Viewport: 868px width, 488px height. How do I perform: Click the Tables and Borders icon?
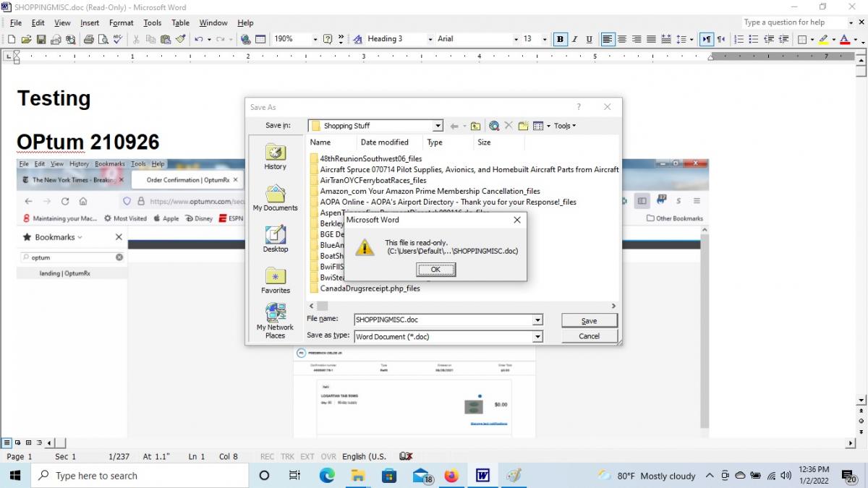(260, 39)
